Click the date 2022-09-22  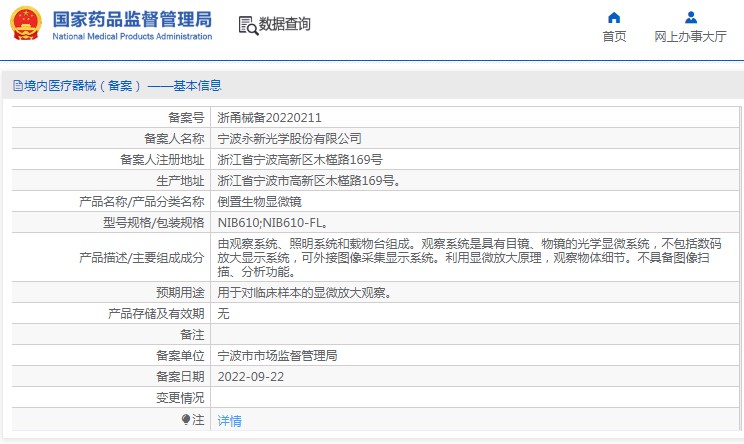251,377
